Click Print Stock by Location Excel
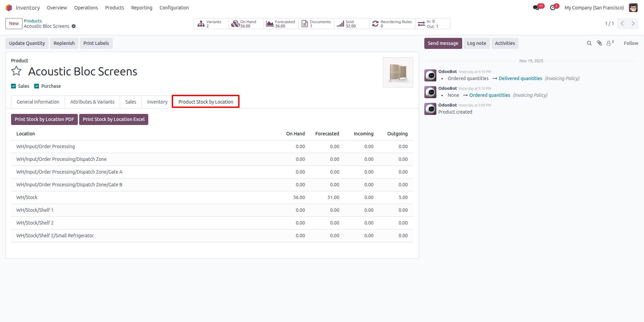The width and height of the screenshot is (644, 322). click(x=114, y=119)
